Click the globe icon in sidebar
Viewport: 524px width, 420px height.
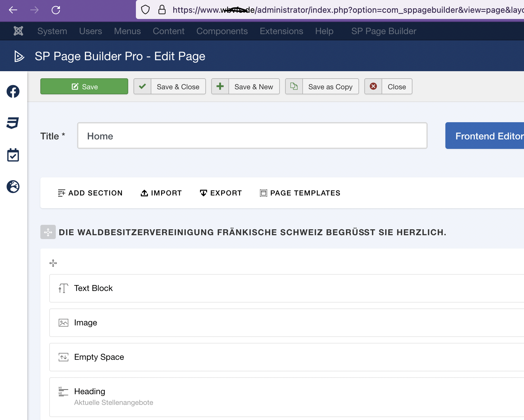pos(13,187)
